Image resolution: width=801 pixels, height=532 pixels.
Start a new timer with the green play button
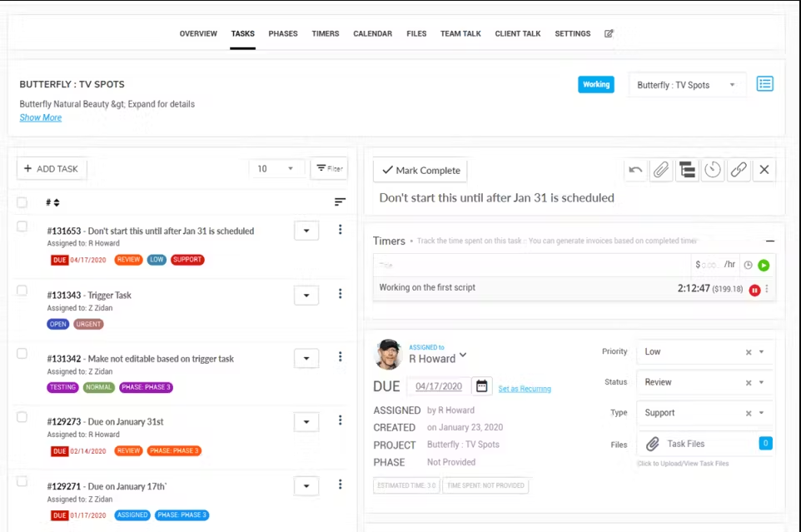tap(764, 265)
